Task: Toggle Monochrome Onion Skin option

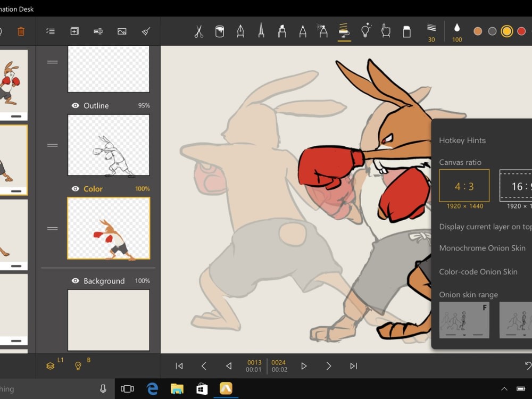Action: [x=482, y=248]
